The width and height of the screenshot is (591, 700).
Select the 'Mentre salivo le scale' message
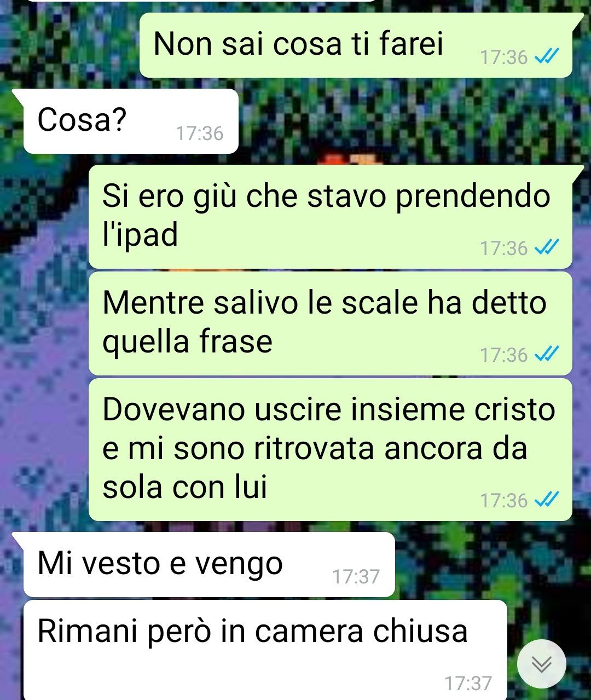coord(331,323)
